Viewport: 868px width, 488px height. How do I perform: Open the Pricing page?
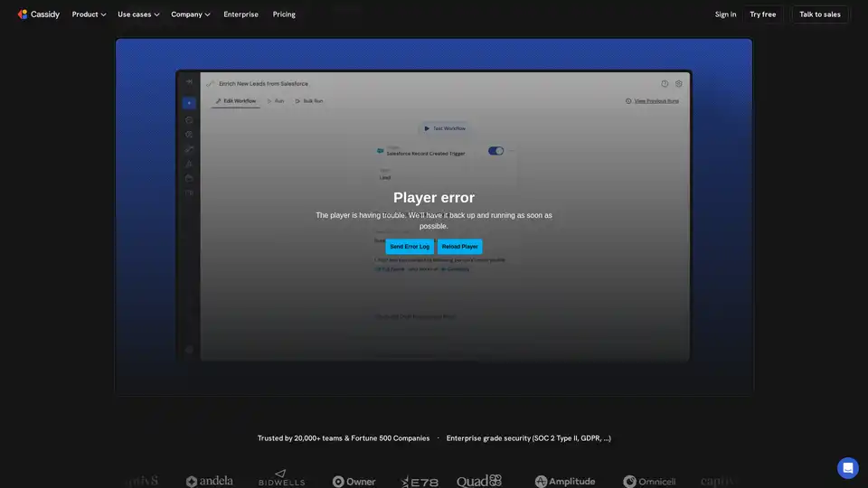pyautogui.click(x=284, y=14)
